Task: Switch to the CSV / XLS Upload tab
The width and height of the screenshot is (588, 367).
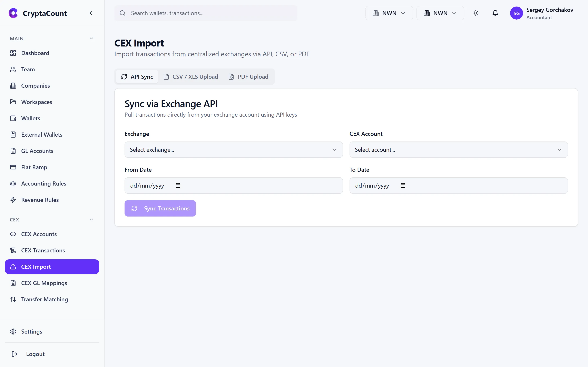Action: [191, 76]
